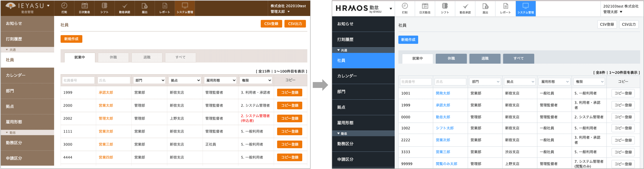The width and height of the screenshot is (644, 169).
Task: Collapse 勤怠 section in HRMOS sidebar
Action: coord(363,134)
